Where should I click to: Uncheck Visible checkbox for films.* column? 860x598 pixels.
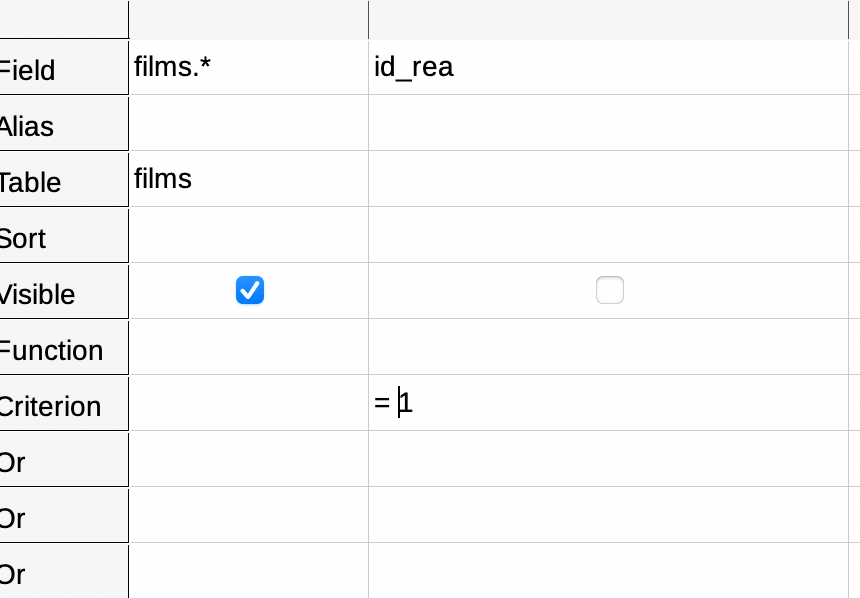250,290
